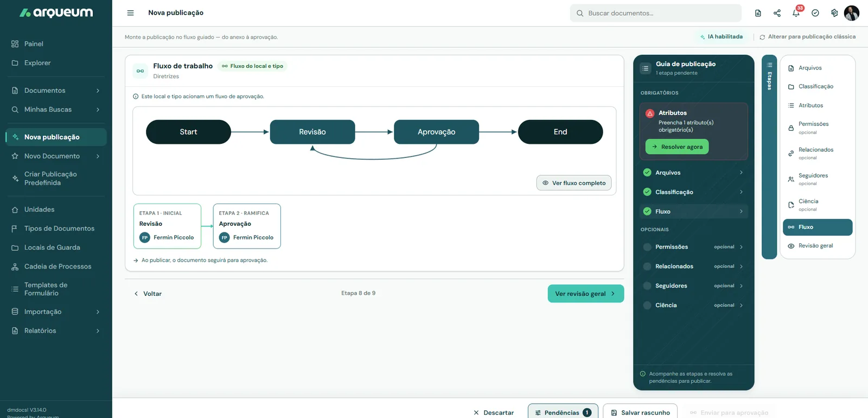Image resolution: width=868 pixels, height=418 pixels.
Task: Toggle the hamburger sidebar menu icon
Action: pyautogui.click(x=130, y=13)
